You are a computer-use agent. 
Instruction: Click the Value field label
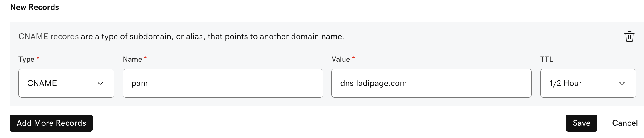340,59
